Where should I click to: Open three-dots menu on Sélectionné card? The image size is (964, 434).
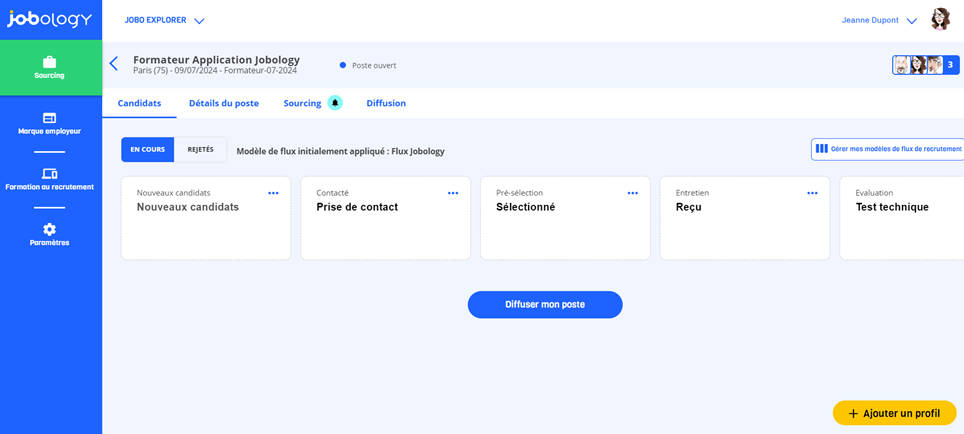coord(633,193)
